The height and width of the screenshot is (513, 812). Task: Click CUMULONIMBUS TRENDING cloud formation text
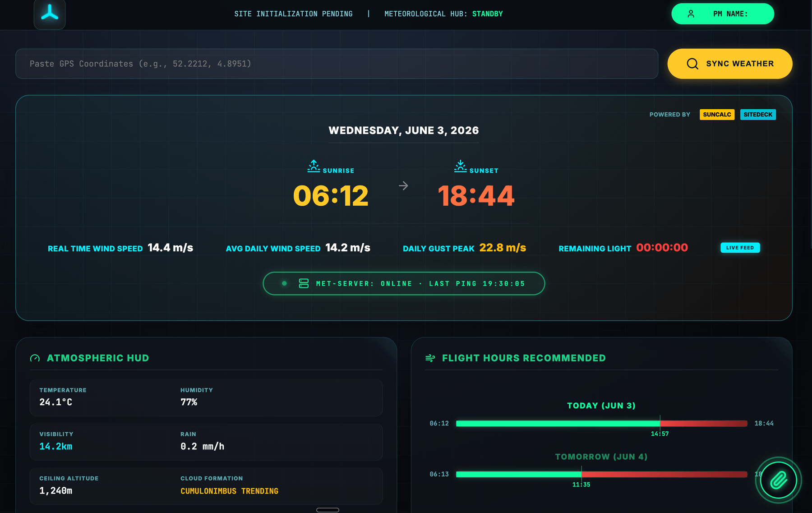pos(229,491)
